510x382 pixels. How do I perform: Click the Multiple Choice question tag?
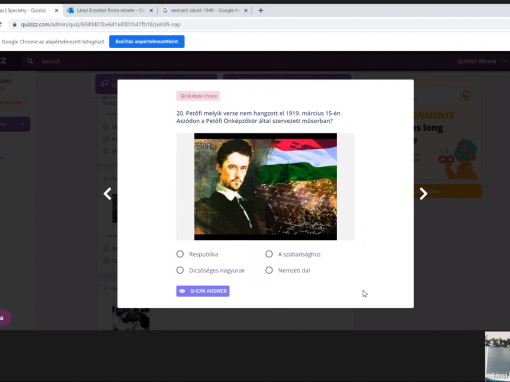(x=198, y=96)
